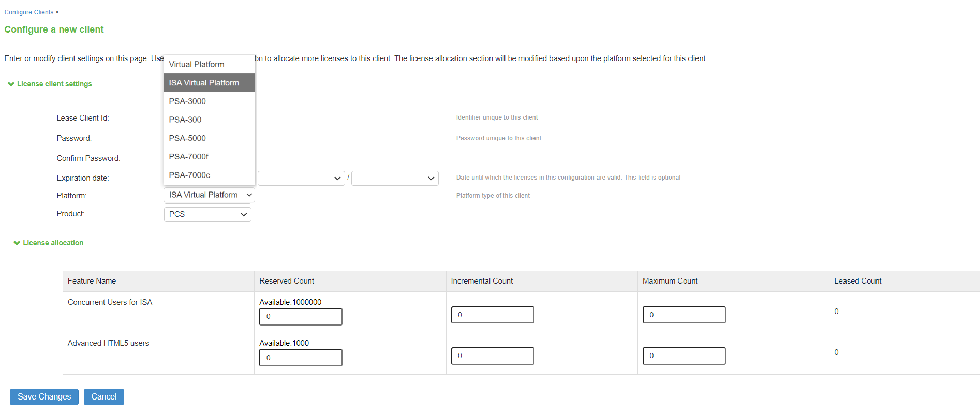This screenshot has width=980, height=414.
Task: Open the Product dropdown showing PCS
Action: click(x=207, y=214)
